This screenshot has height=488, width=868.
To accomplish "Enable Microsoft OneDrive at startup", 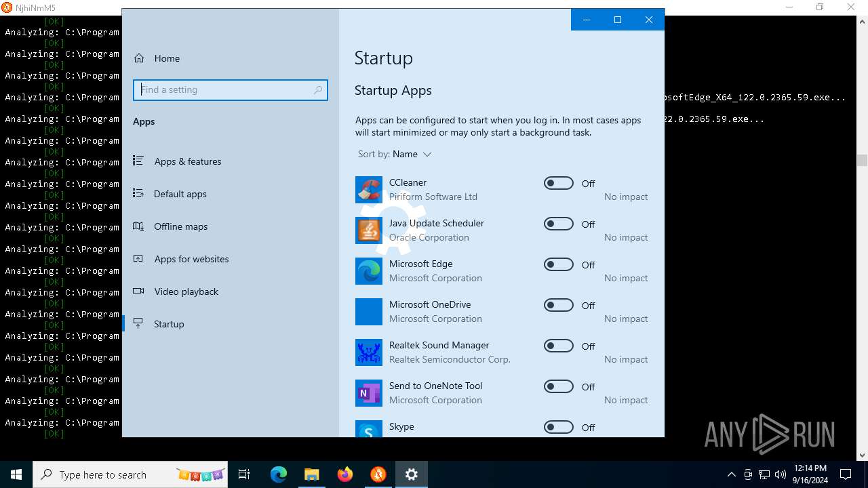I will point(559,305).
